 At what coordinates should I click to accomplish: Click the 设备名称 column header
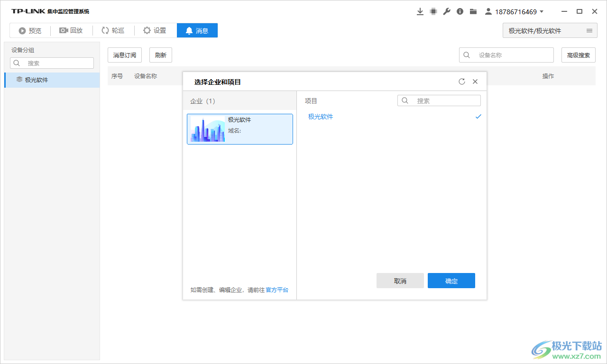[x=146, y=76]
